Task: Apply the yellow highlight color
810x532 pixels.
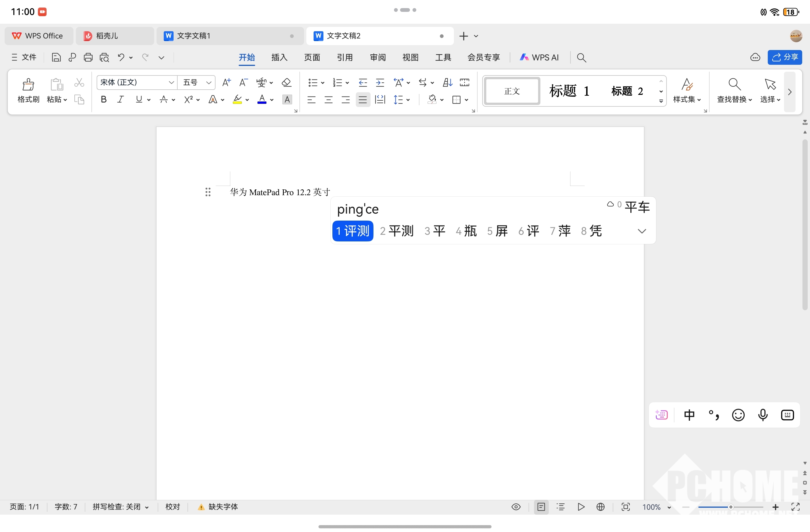Action: point(237,100)
